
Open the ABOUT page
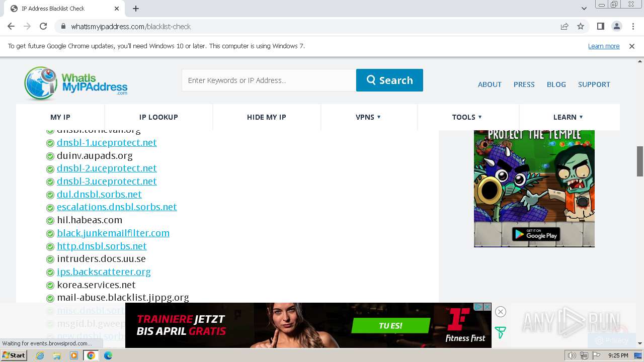(x=490, y=84)
